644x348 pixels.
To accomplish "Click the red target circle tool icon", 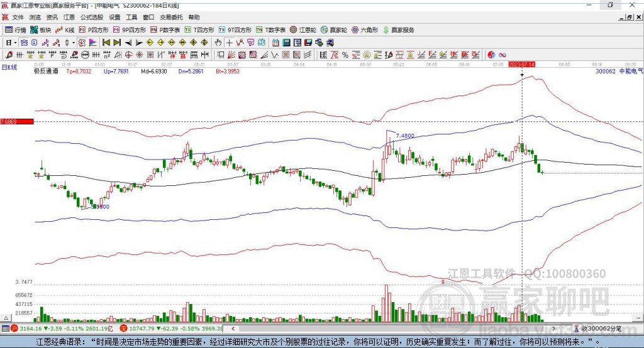I will 128,55.
